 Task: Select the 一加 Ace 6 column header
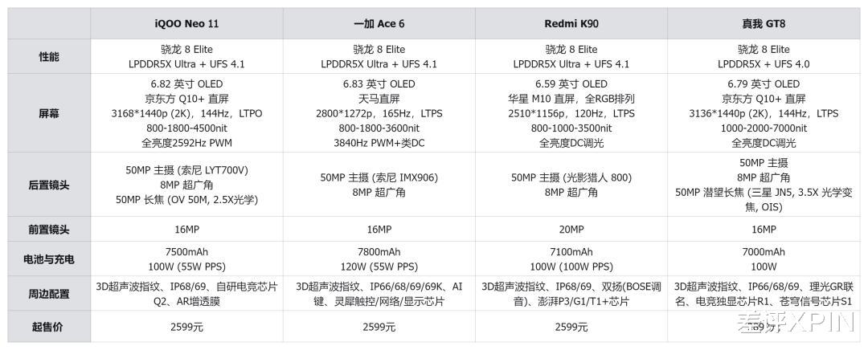[379, 24]
